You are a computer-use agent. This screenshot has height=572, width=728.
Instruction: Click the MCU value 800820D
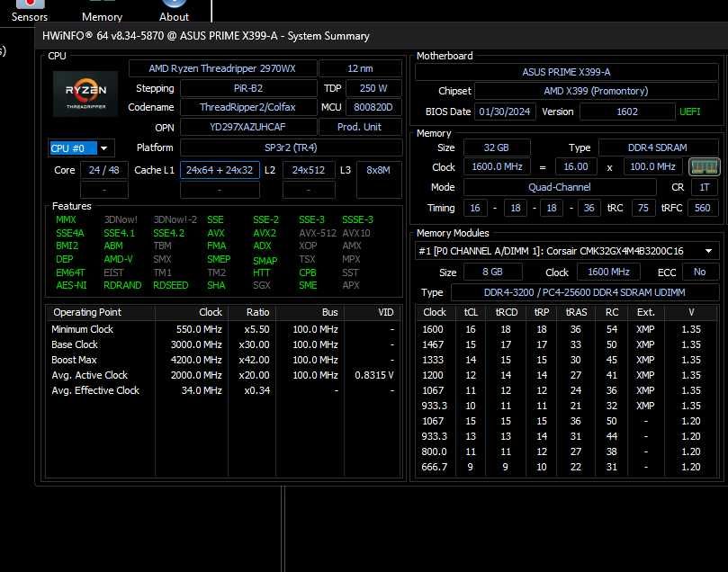coord(373,107)
